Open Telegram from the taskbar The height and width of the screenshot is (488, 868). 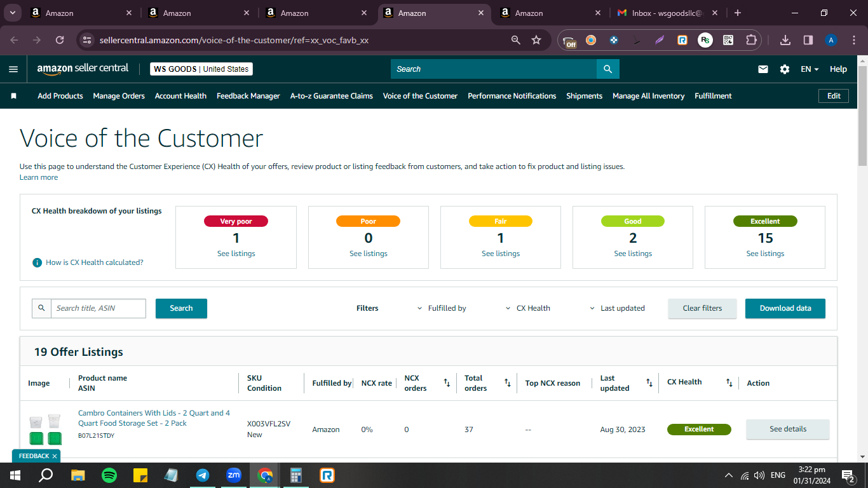[x=203, y=475]
